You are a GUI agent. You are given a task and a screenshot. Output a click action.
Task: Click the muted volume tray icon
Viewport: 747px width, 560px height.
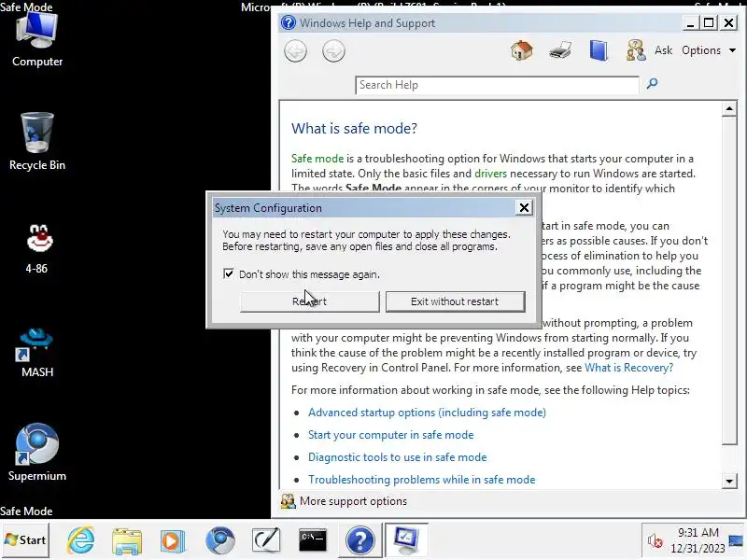point(655,541)
